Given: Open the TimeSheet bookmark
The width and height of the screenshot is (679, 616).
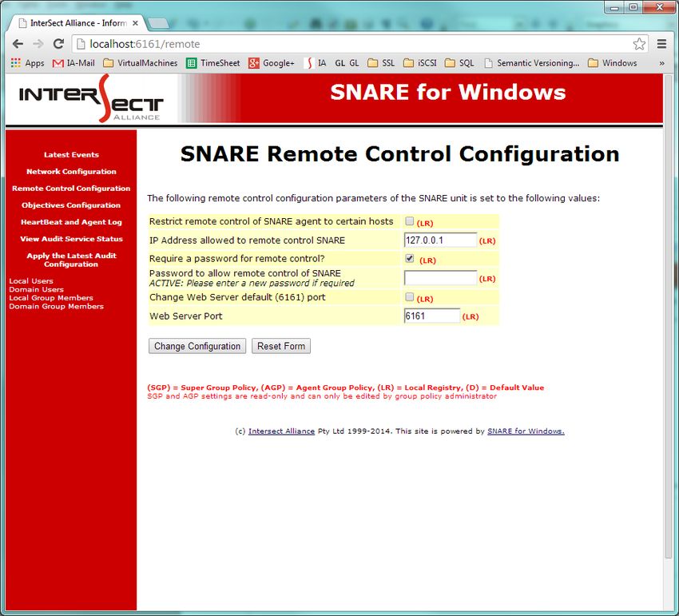Looking at the screenshot, I should [213, 63].
